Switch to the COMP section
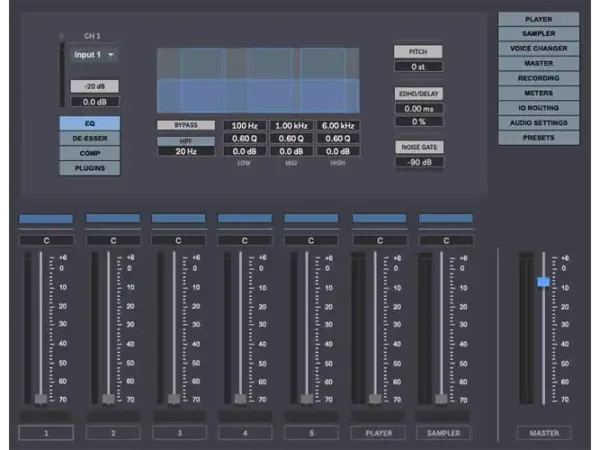600x450 pixels. point(90,153)
